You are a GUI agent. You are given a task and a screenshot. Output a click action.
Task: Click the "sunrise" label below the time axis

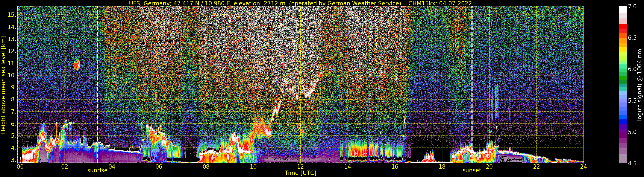point(97,171)
